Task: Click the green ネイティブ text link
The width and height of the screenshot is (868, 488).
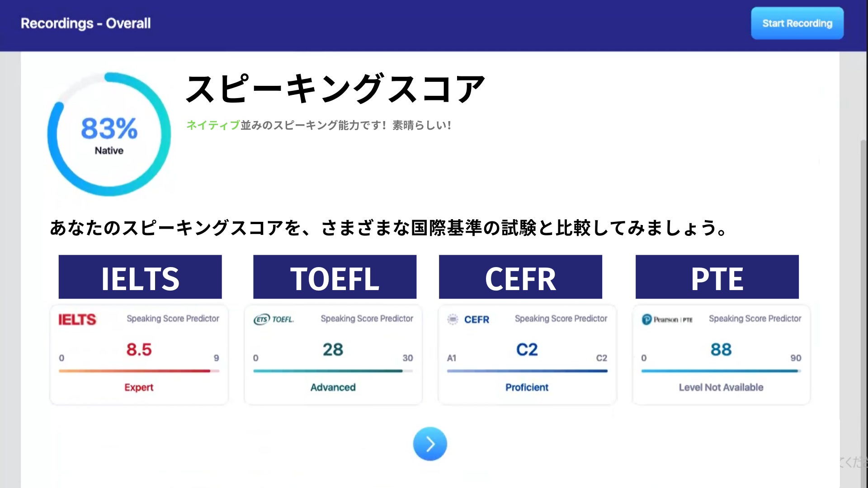Action: tap(213, 125)
